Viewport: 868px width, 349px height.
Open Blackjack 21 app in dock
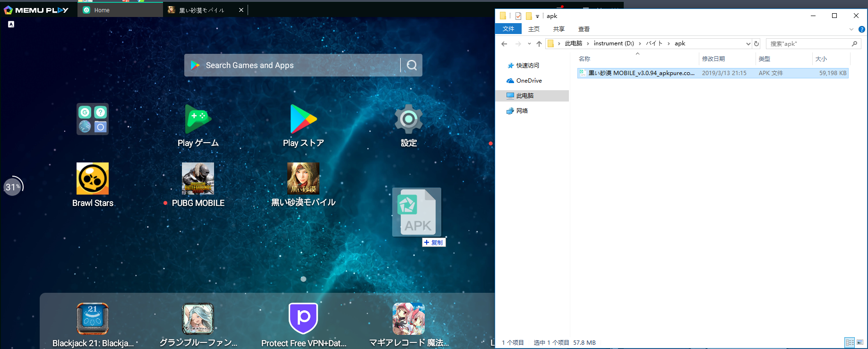point(93,319)
